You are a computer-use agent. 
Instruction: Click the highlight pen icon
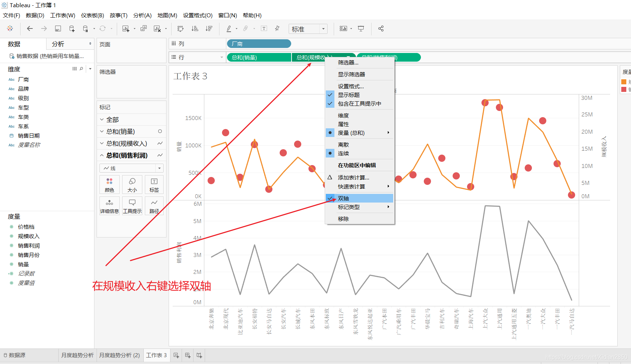(228, 28)
